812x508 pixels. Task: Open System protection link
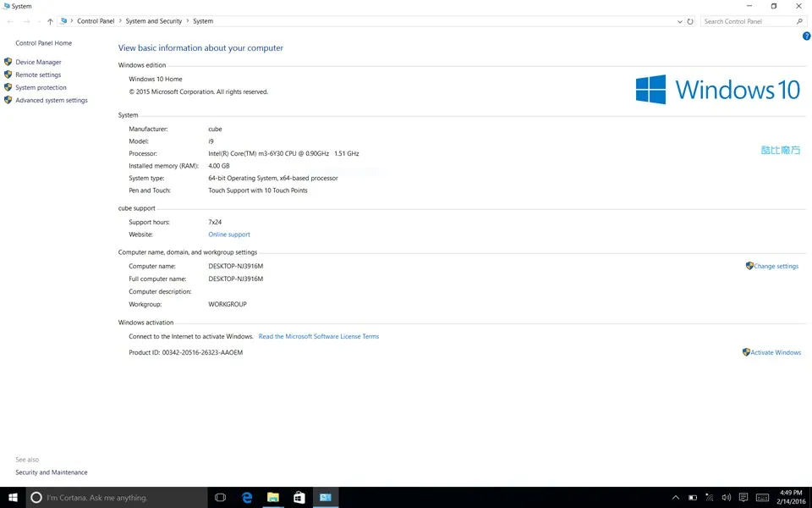point(41,87)
